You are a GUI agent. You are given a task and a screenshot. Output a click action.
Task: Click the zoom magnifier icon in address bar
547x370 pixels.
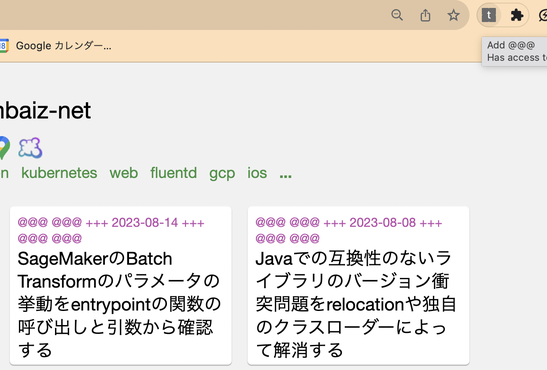tap(397, 15)
